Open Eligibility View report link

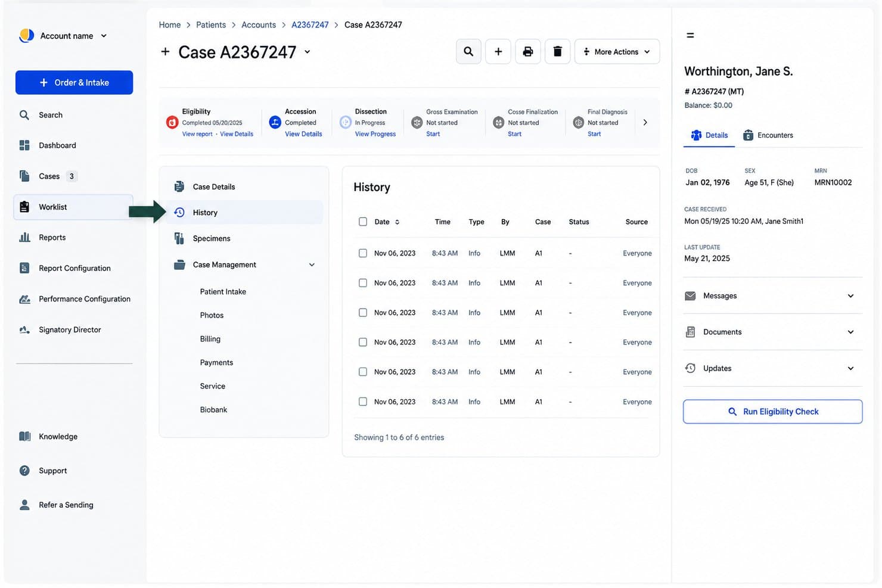click(x=197, y=134)
